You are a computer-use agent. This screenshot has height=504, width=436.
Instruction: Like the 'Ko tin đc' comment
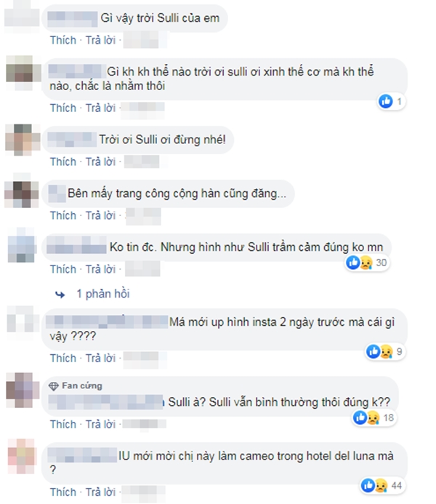coord(63,269)
